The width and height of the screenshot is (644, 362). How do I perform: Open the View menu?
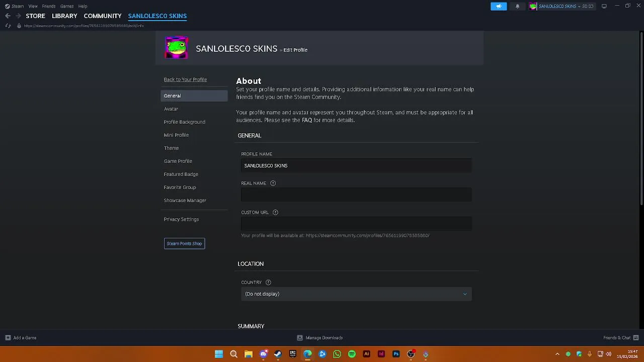[33, 6]
